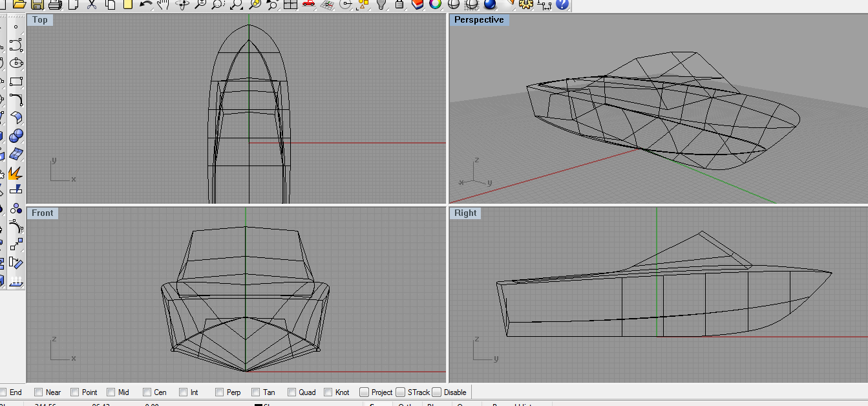Click the Cut scissors icon

click(x=92, y=5)
